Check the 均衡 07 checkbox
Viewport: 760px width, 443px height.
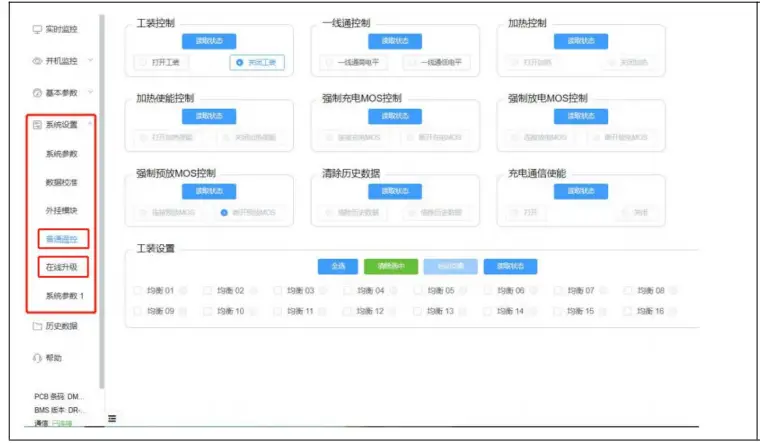(x=558, y=291)
